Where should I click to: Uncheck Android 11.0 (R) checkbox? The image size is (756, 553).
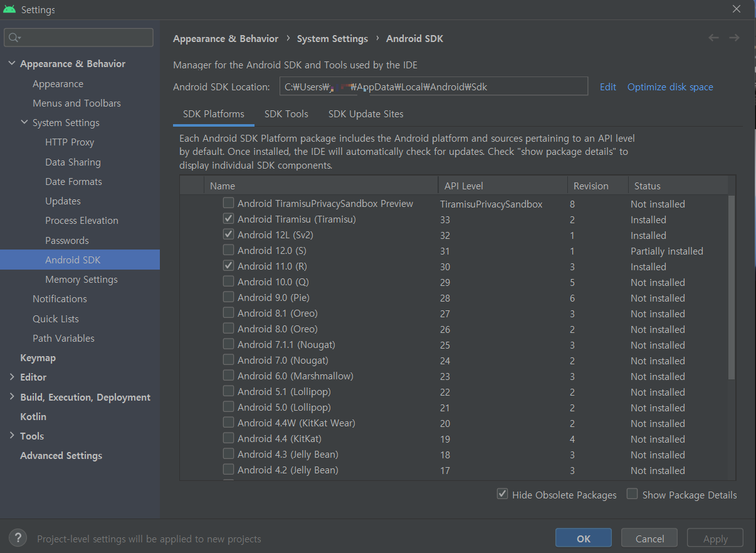click(x=229, y=266)
